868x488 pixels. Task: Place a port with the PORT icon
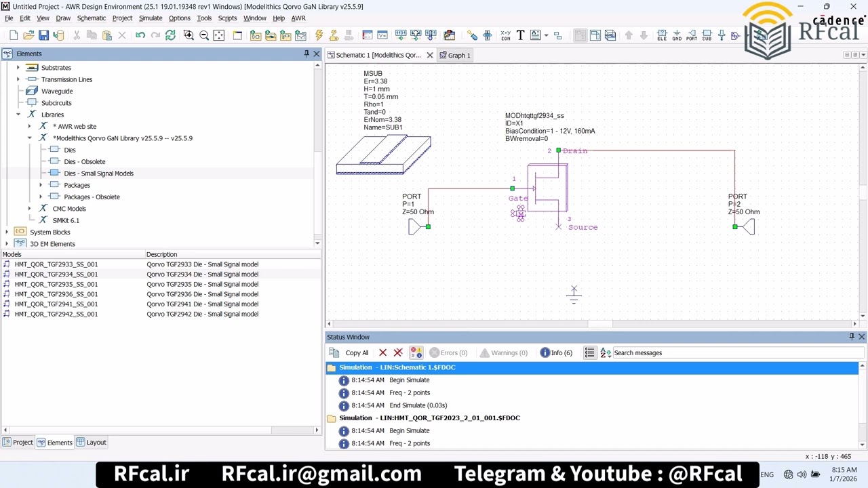[692, 35]
